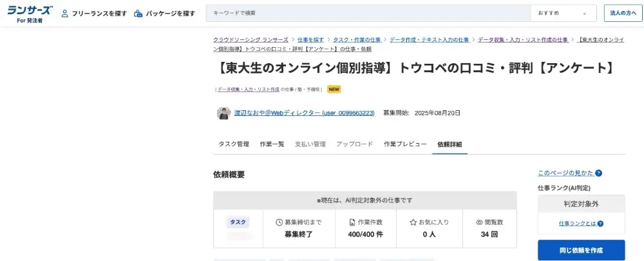The image size is (644, 261).
Task: Click the 判定対象外 rank text
Action: pos(581,204)
